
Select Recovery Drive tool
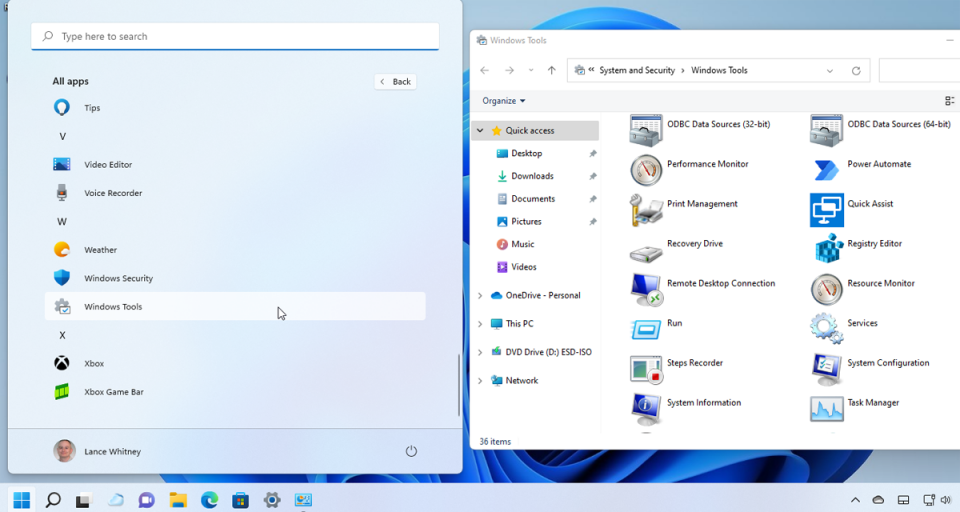click(677, 249)
